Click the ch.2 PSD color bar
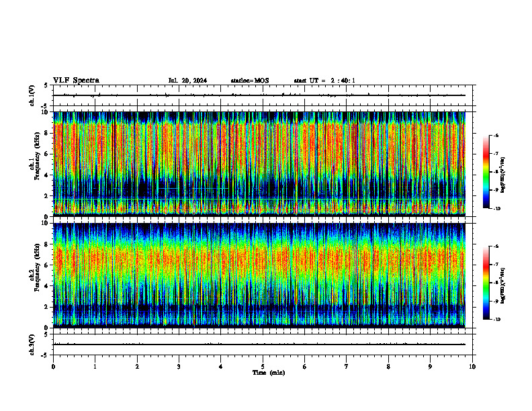Viewport: 532px width, 411px height. (x=486, y=283)
